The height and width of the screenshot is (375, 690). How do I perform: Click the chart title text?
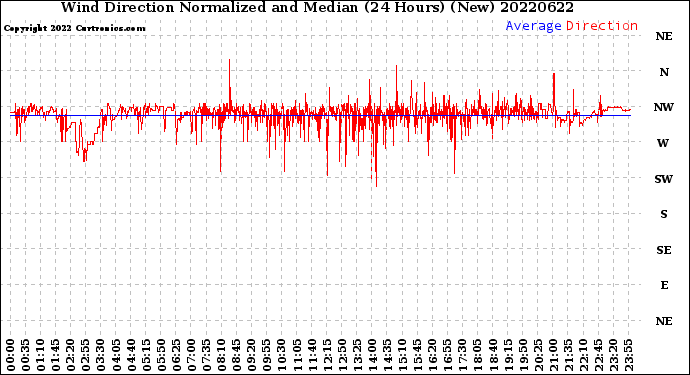coord(317,7)
